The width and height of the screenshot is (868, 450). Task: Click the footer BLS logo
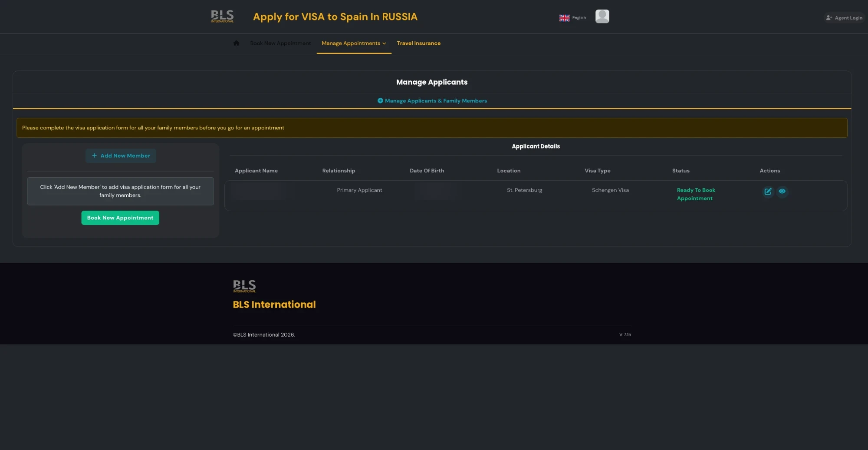(244, 286)
